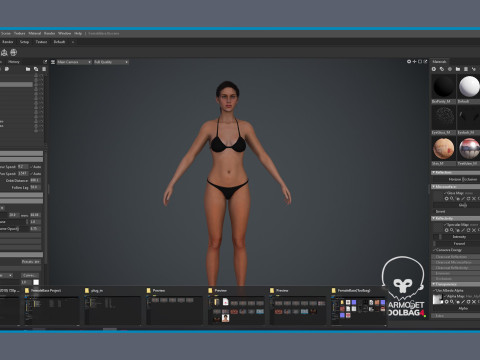Click the gear icon under Specular Map
The height and width of the screenshot is (360, 480).
point(447,230)
